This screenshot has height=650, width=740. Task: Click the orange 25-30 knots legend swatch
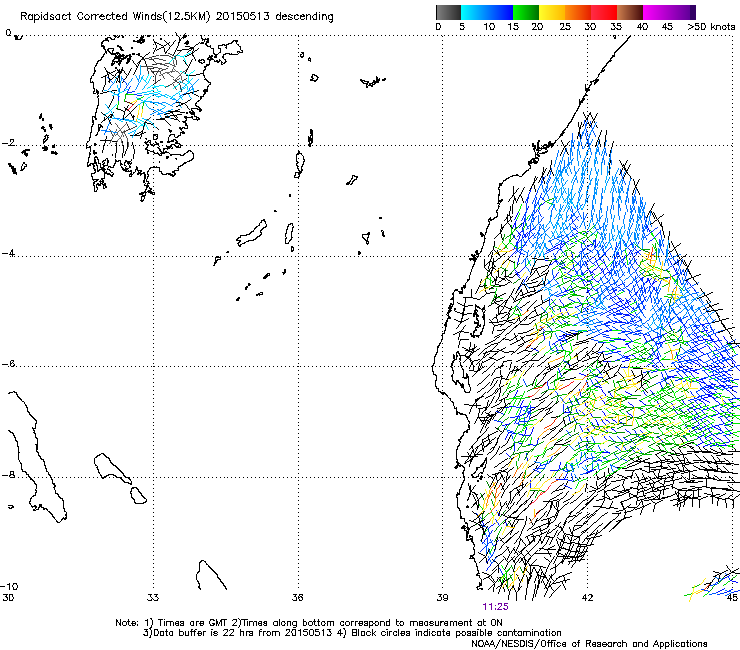coord(578,12)
